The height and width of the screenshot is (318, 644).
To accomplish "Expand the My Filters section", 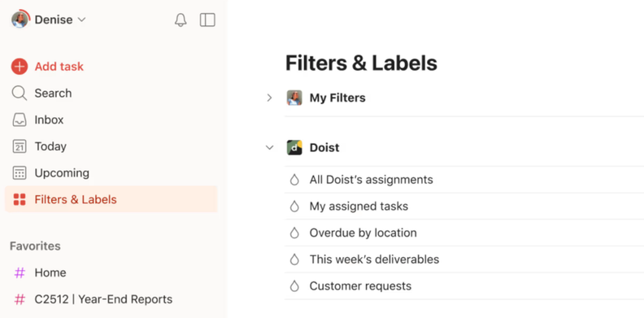I will click(269, 98).
